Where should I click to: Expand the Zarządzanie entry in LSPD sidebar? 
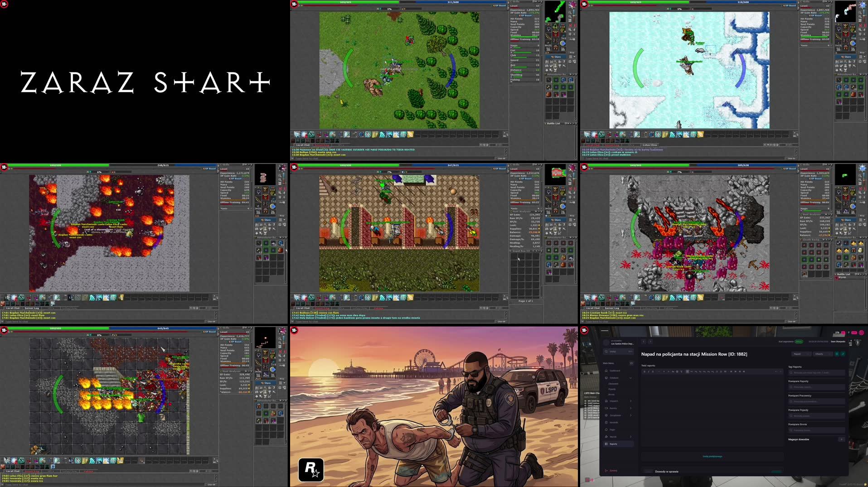click(618, 415)
